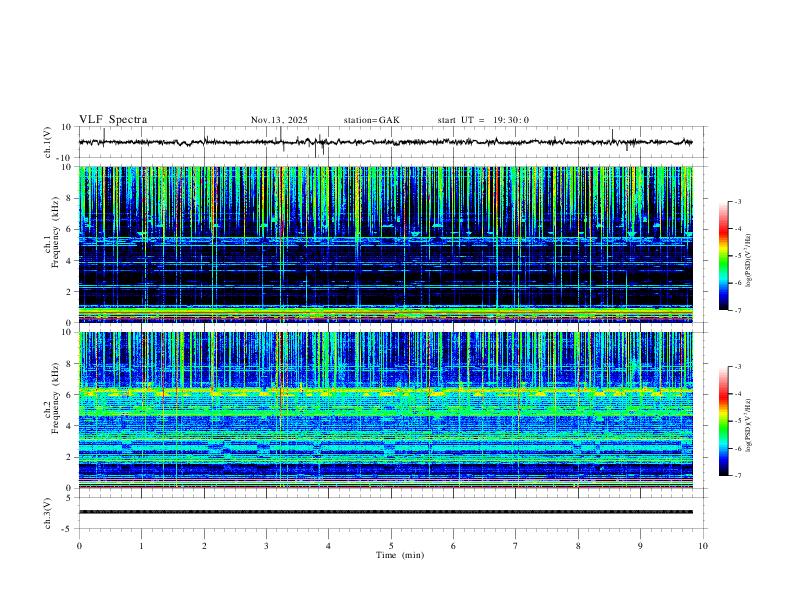Click the "ch.3(V)" axis label
792x612 pixels.
[48, 513]
